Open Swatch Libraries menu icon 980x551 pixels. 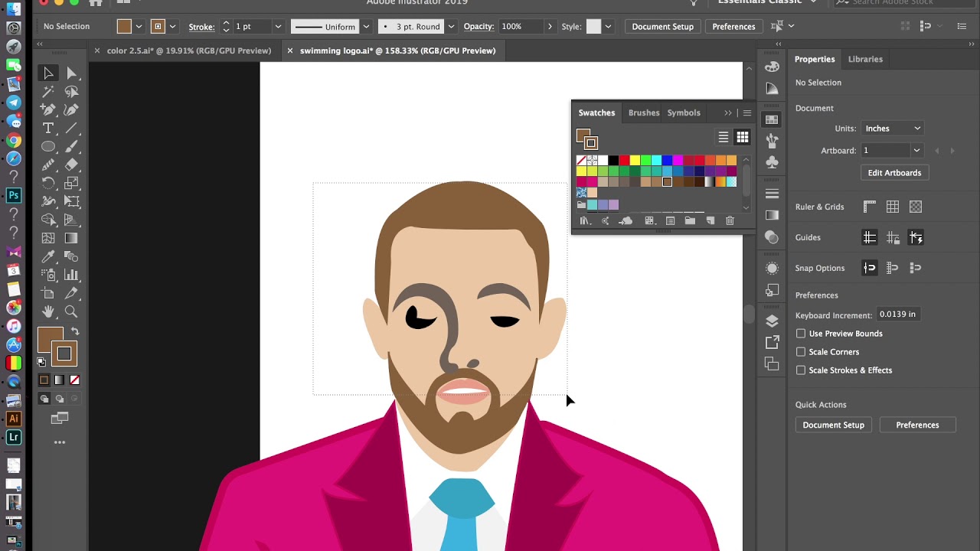pyautogui.click(x=585, y=220)
